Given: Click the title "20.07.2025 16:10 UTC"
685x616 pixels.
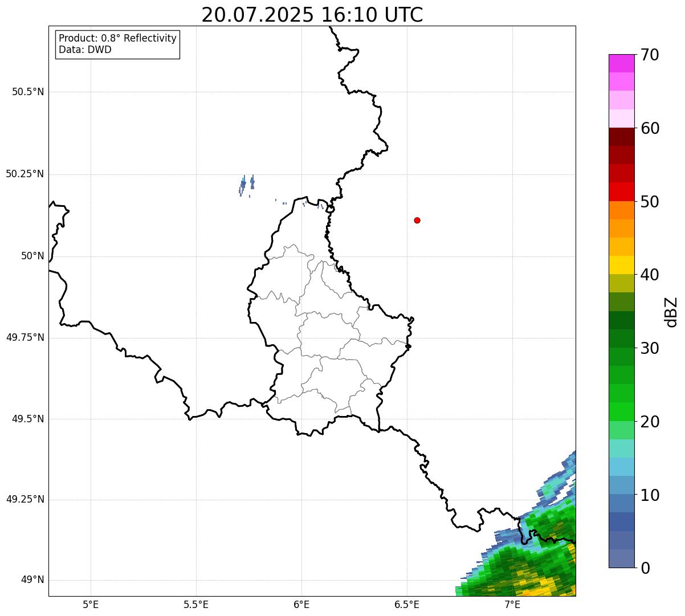Looking at the screenshot, I should click(312, 15).
